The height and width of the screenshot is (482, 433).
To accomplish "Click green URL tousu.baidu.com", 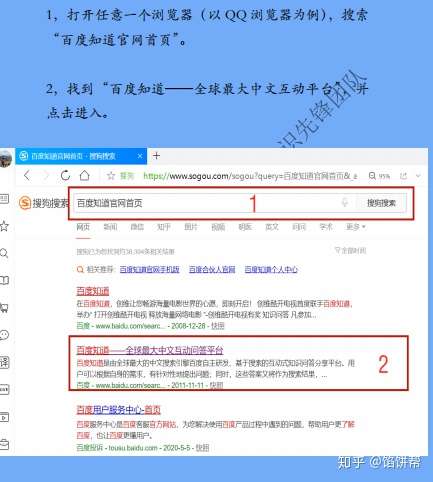I will 133,448.
